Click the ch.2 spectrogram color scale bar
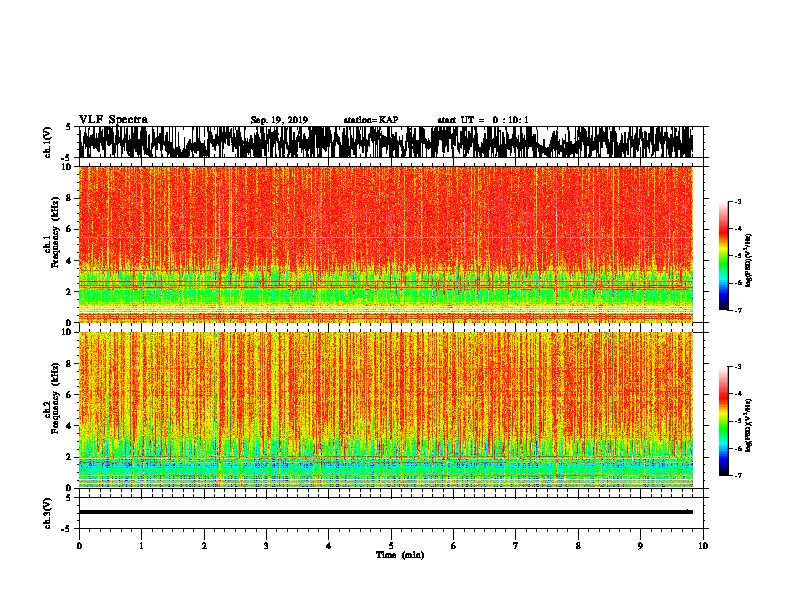Screen dimensions: 792x612 (724, 421)
